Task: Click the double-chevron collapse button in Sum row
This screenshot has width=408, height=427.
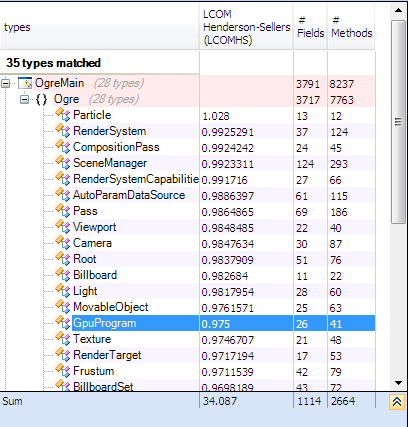Action: tap(397, 402)
